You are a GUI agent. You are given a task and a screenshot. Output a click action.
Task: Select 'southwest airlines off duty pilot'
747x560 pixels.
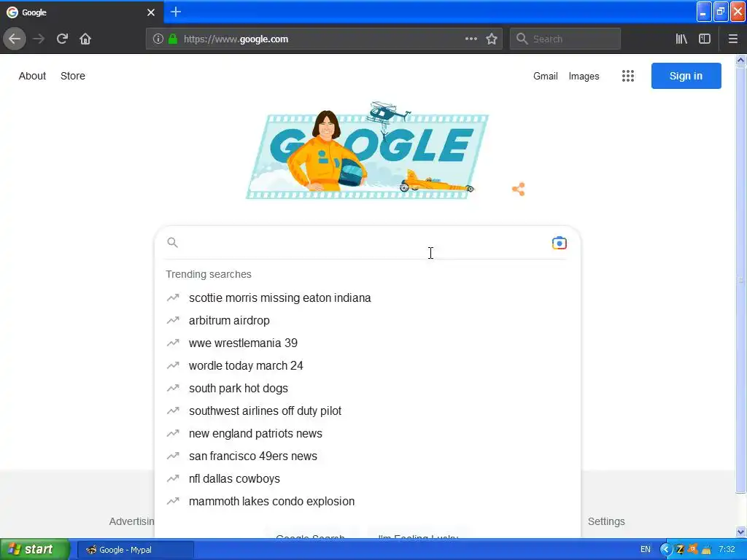[x=368, y=411]
